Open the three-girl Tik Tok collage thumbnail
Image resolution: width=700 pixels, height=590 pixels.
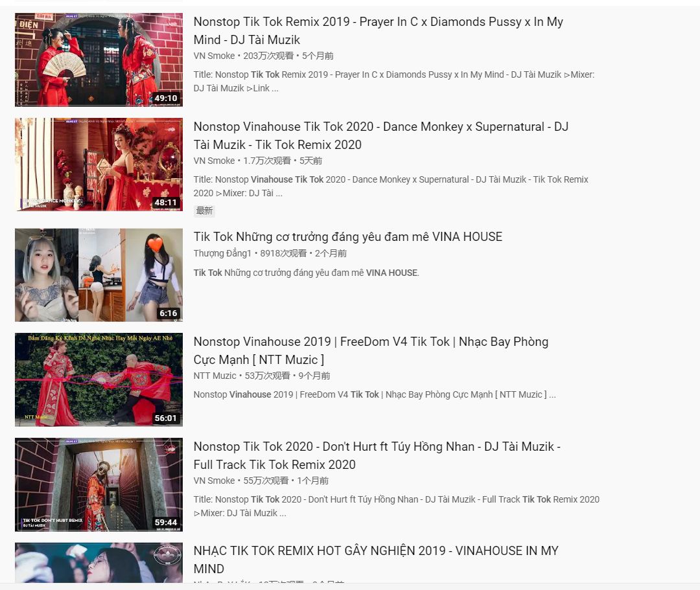click(99, 275)
